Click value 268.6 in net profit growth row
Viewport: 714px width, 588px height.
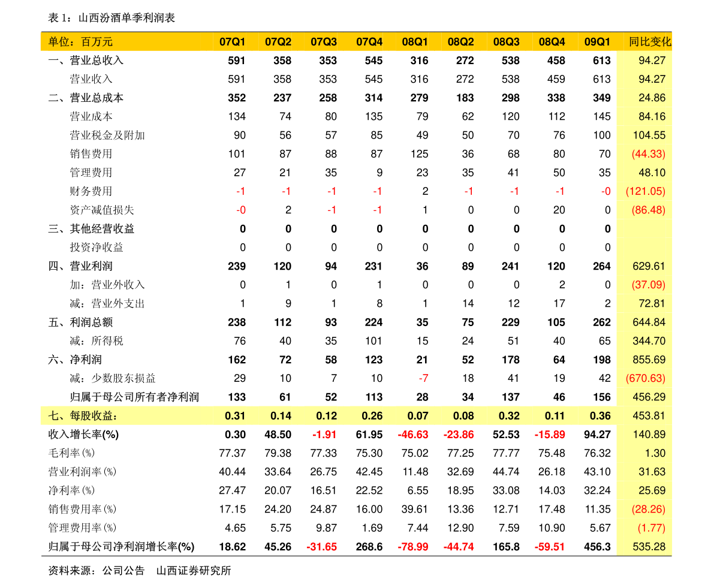tap(369, 547)
